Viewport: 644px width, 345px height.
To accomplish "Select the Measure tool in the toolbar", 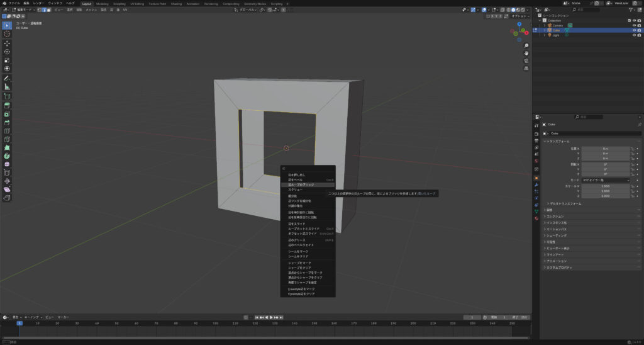I will pyautogui.click(x=7, y=86).
